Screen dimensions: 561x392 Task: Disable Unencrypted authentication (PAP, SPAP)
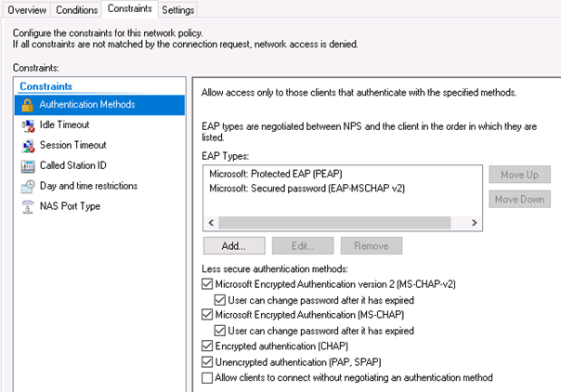click(x=207, y=362)
